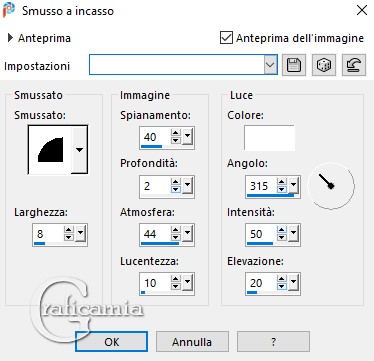The image size is (374, 361).
Task: Click the Annulla button
Action: (192, 342)
